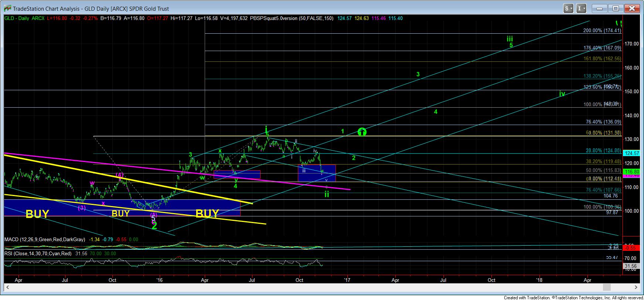The image size is (644, 300).
Task: Click the 170.00 price axis label
Action: 631,44
